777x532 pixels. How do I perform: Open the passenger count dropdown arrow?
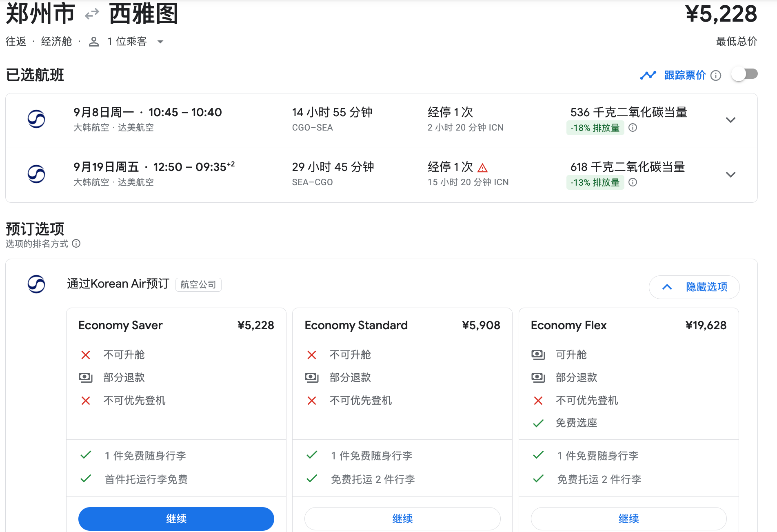[160, 42]
